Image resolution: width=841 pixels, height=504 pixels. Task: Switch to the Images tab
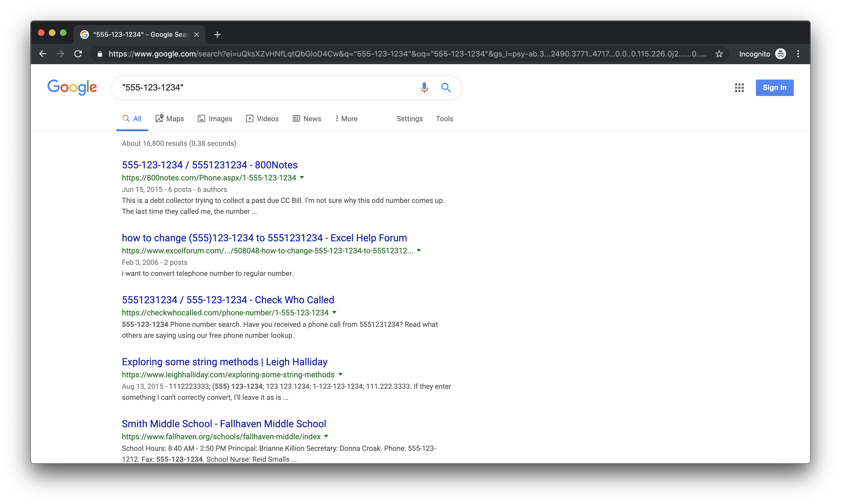tap(215, 118)
